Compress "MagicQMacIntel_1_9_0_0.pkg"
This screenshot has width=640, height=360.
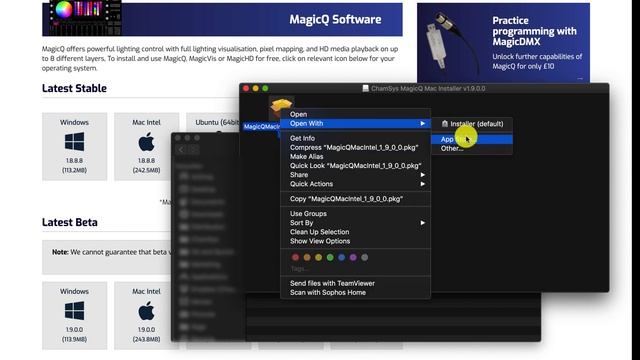(355, 147)
